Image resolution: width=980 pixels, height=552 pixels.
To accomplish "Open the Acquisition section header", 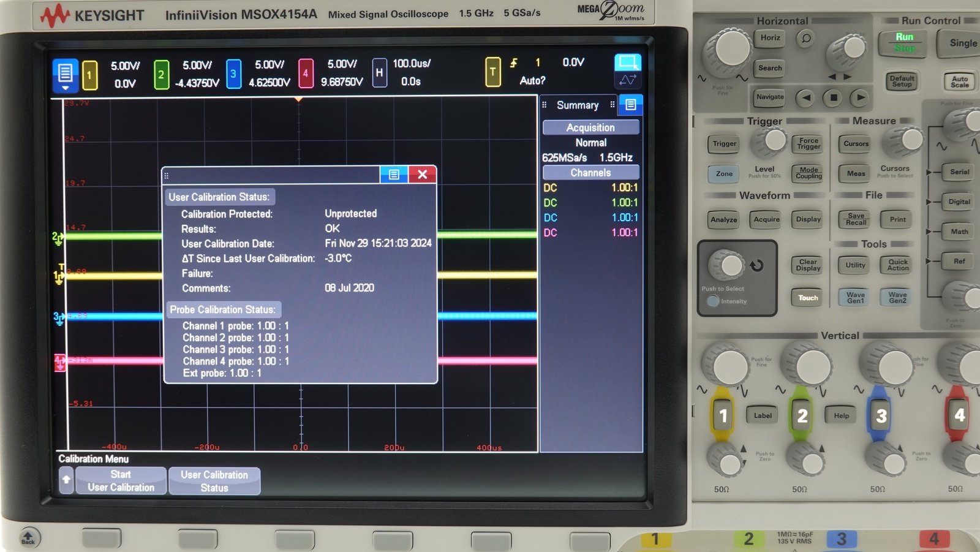I will coord(590,127).
